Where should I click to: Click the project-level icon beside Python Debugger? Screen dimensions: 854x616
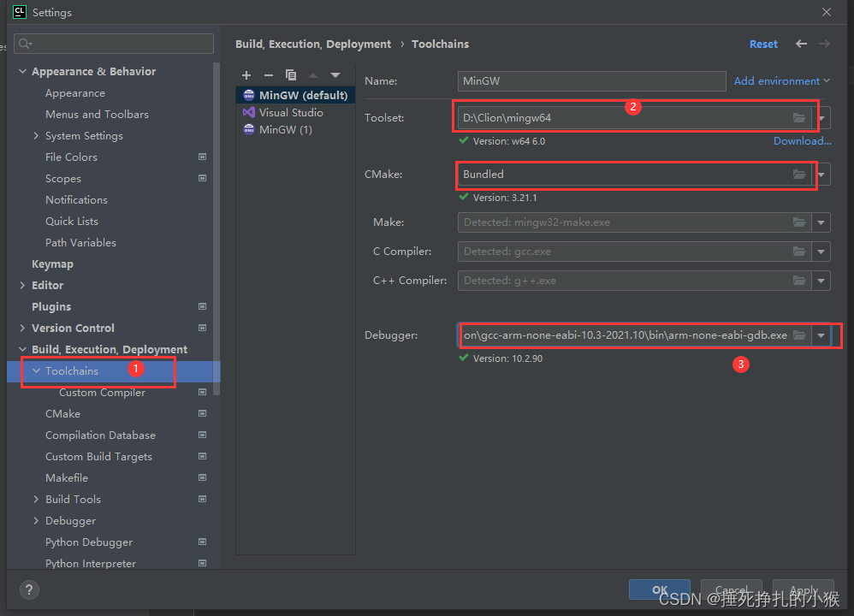click(x=203, y=542)
